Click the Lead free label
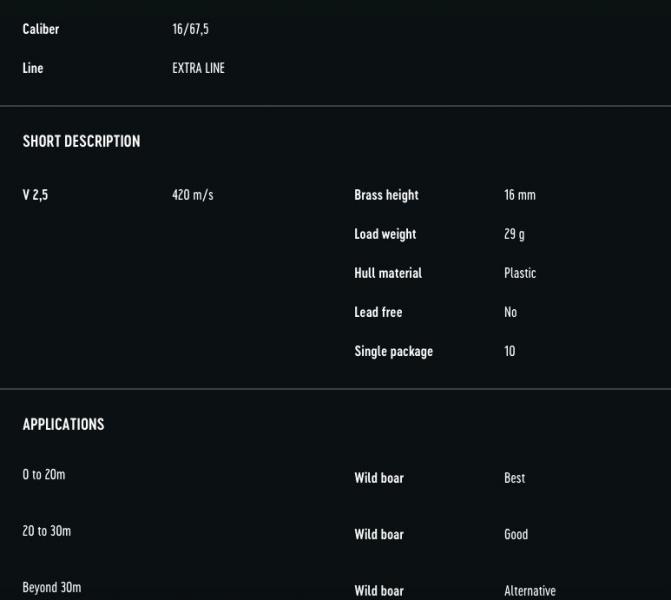This screenshot has width=671, height=600. [378, 312]
